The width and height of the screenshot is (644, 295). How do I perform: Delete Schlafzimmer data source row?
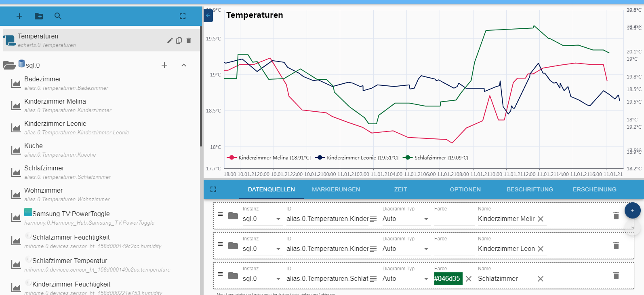[x=616, y=276]
